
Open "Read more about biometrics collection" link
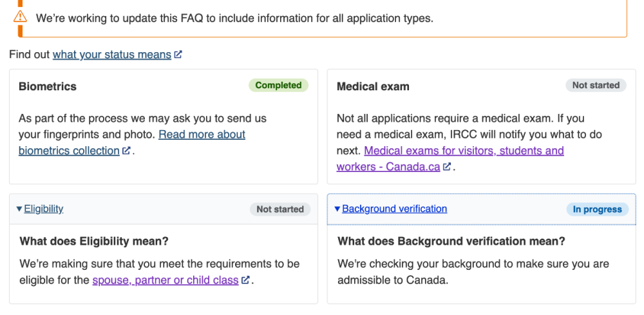coord(202,135)
